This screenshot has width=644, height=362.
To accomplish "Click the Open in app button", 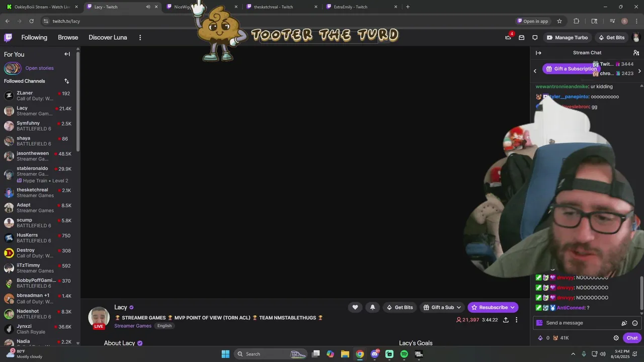I will point(532,21).
